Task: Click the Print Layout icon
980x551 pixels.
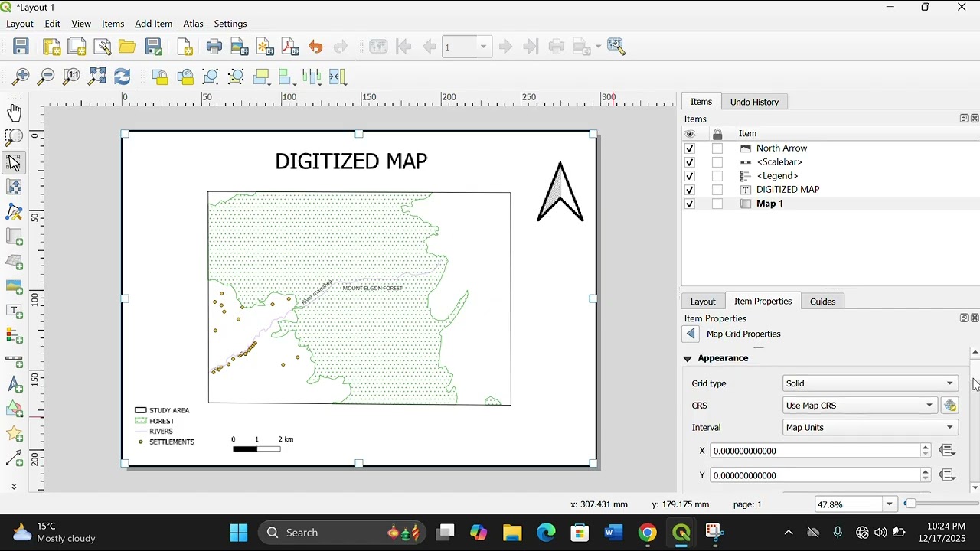Action: tap(214, 47)
